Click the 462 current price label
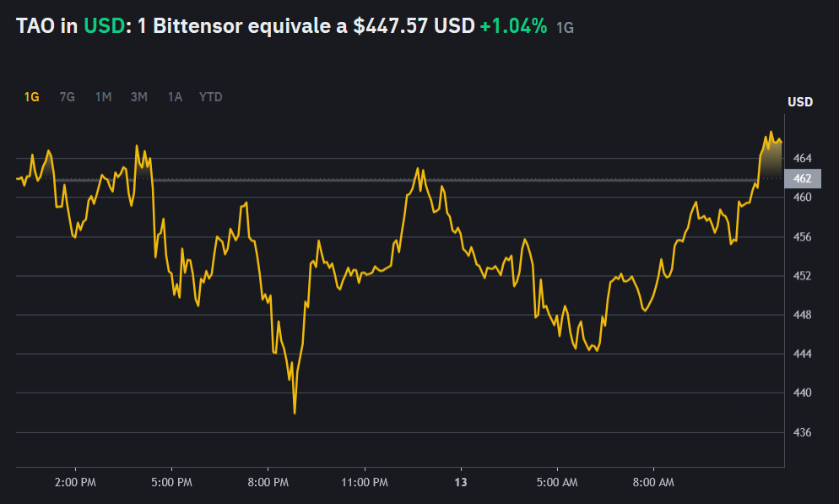 point(802,179)
